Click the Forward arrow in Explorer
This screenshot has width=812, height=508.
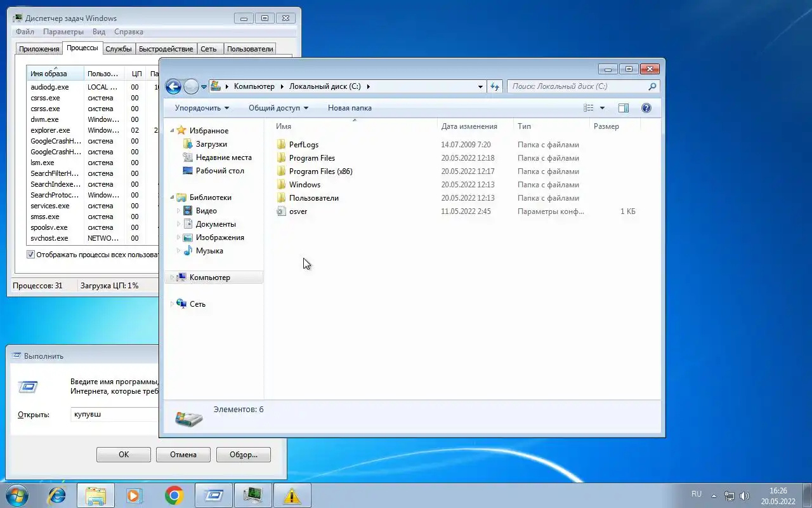pyautogui.click(x=191, y=87)
